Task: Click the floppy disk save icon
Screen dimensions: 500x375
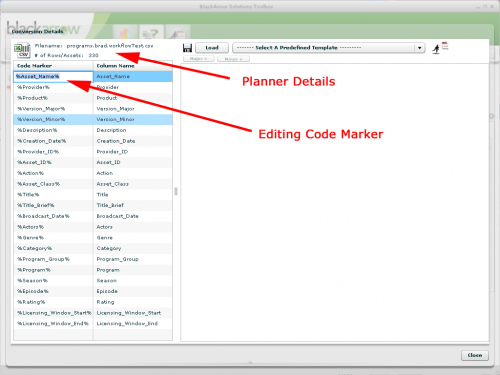Action: click(x=187, y=48)
